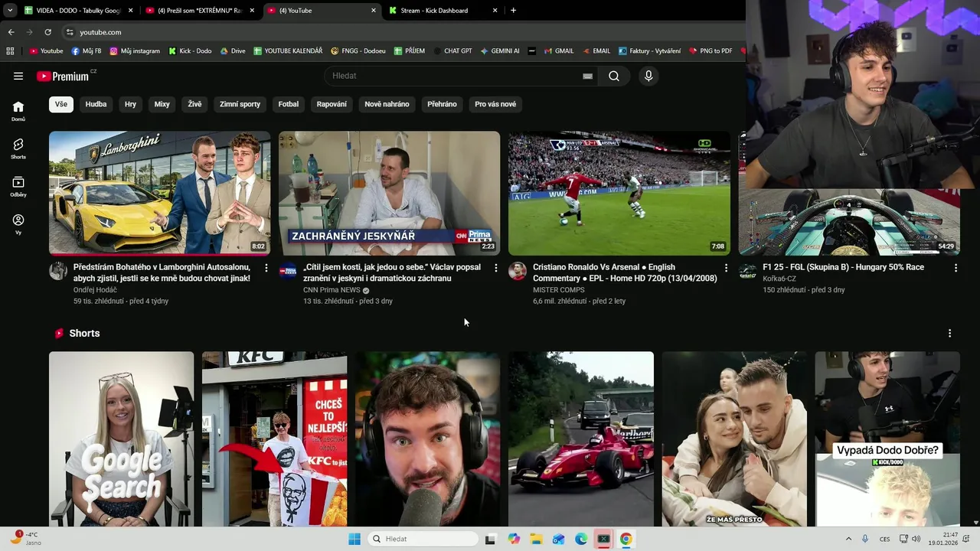980x551 pixels.
Task: Click the F1 25 FGL Hungary video title
Action: coord(843,267)
